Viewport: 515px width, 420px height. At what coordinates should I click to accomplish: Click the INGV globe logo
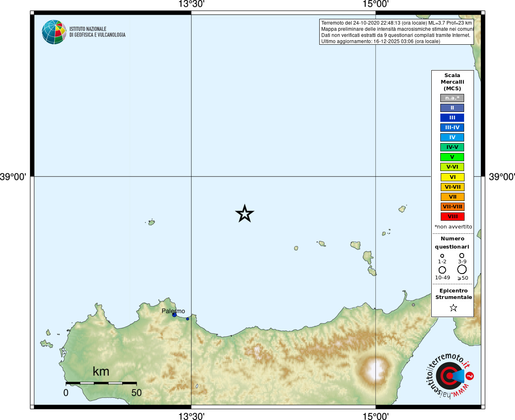[54, 32]
